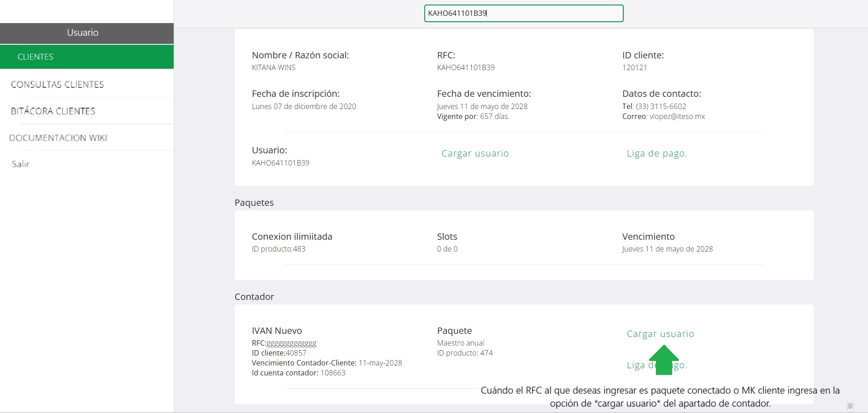Go to CONSULTAS CLIENTES
Screen dimensions: 868x413
(x=57, y=85)
